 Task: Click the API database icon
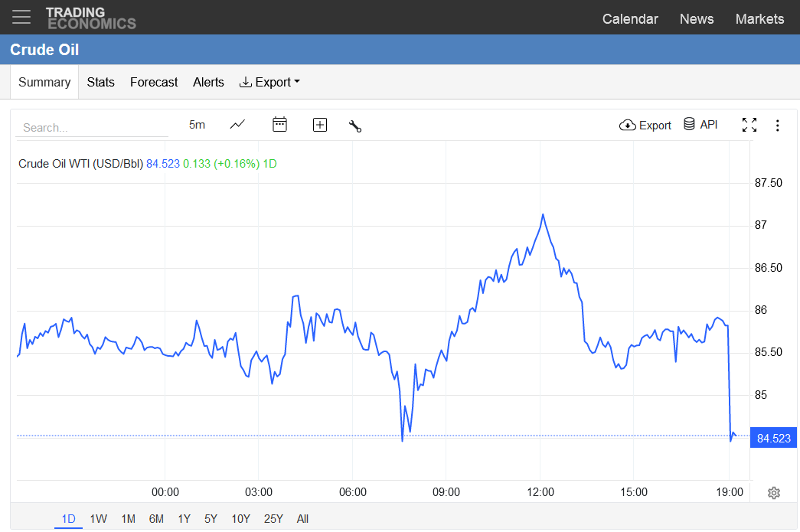689,124
